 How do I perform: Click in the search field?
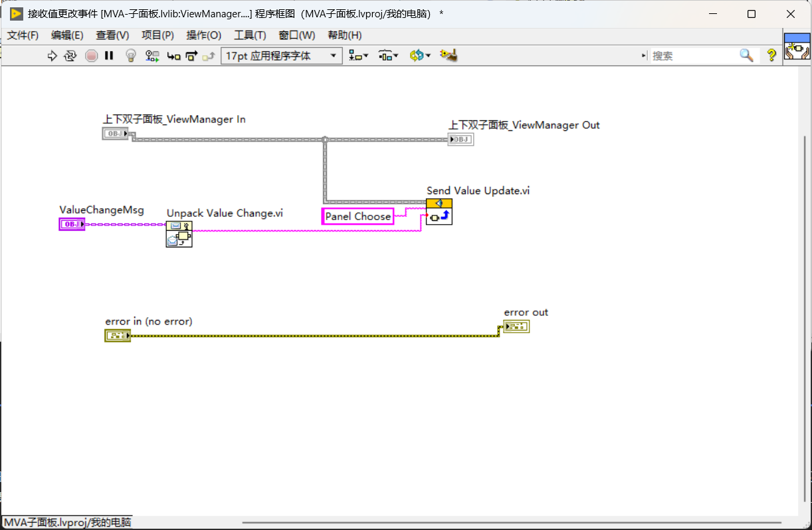(694, 56)
